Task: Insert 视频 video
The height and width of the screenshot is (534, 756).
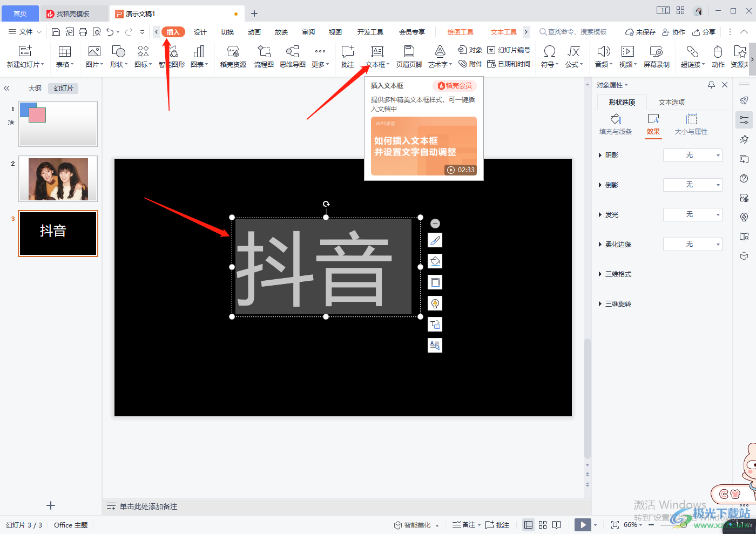Action: tap(627, 57)
